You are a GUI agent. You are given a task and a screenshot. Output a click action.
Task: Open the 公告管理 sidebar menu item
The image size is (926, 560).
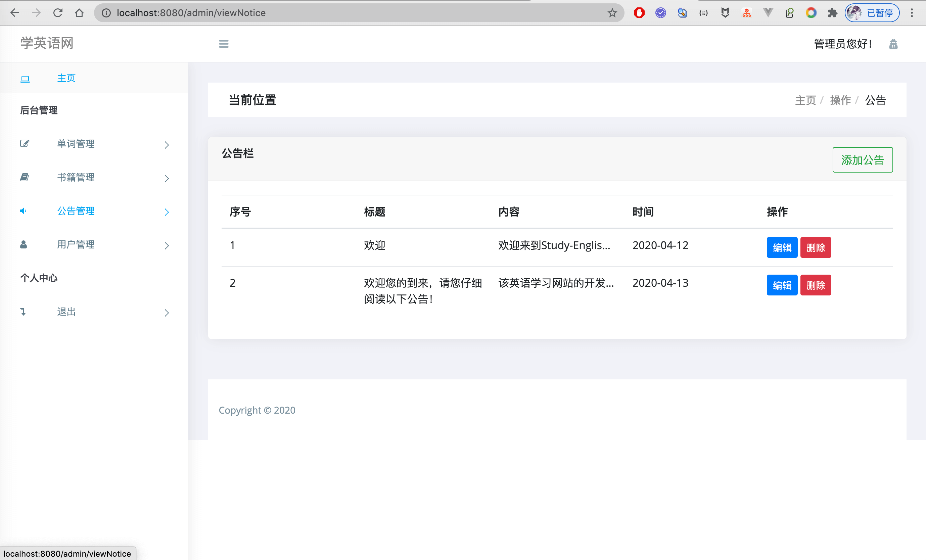tap(76, 211)
